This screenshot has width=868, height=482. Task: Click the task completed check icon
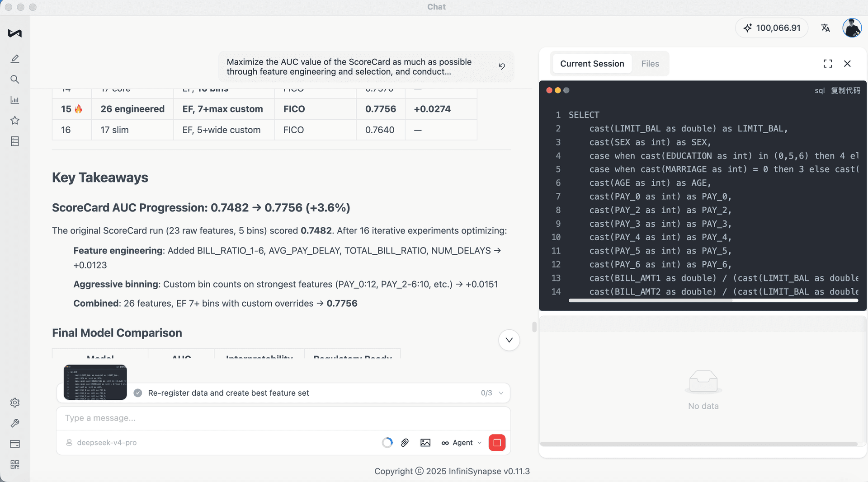coord(138,393)
